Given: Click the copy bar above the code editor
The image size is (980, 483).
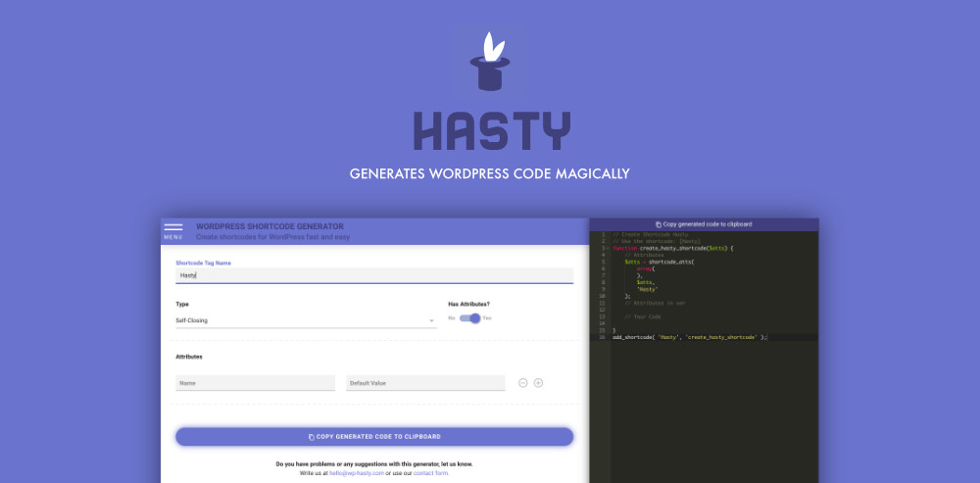Looking at the screenshot, I should point(704,224).
